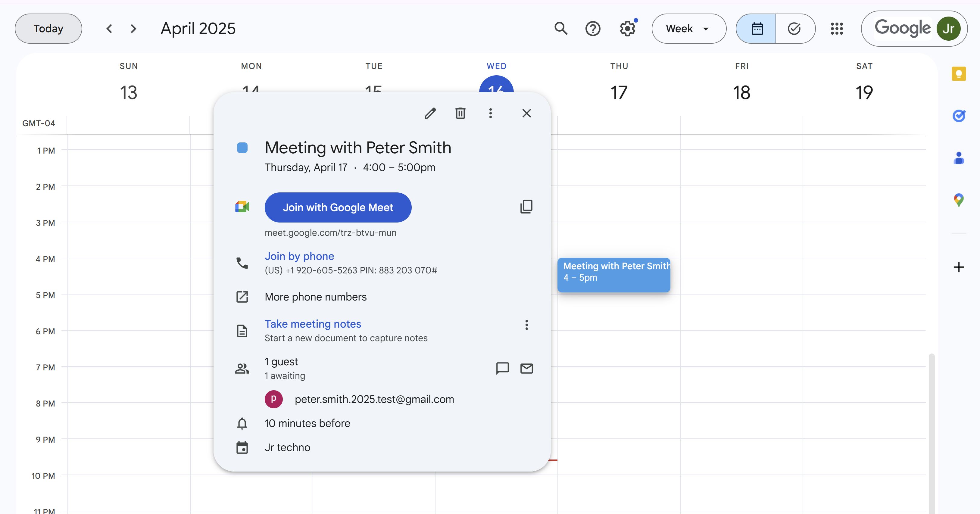
Task: Get add-ons plus icon
Action: [x=959, y=267]
